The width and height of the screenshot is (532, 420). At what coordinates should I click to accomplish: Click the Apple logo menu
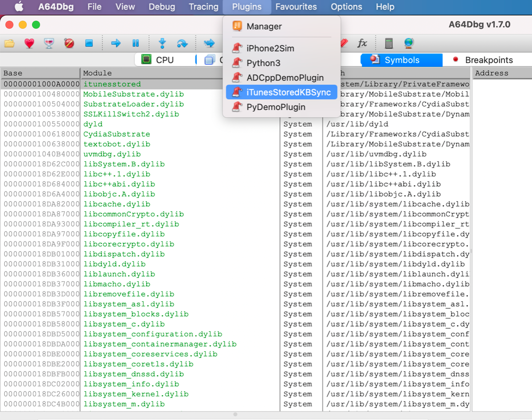point(19,7)
